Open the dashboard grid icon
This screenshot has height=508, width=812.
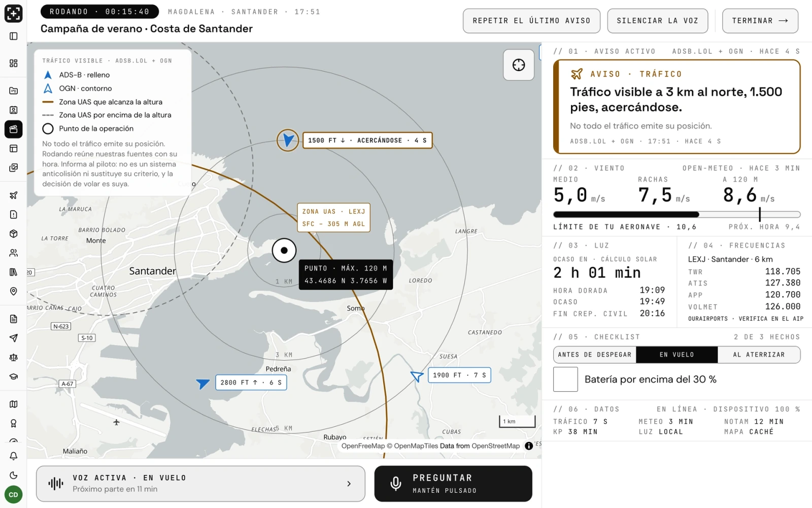coord(13,63)
